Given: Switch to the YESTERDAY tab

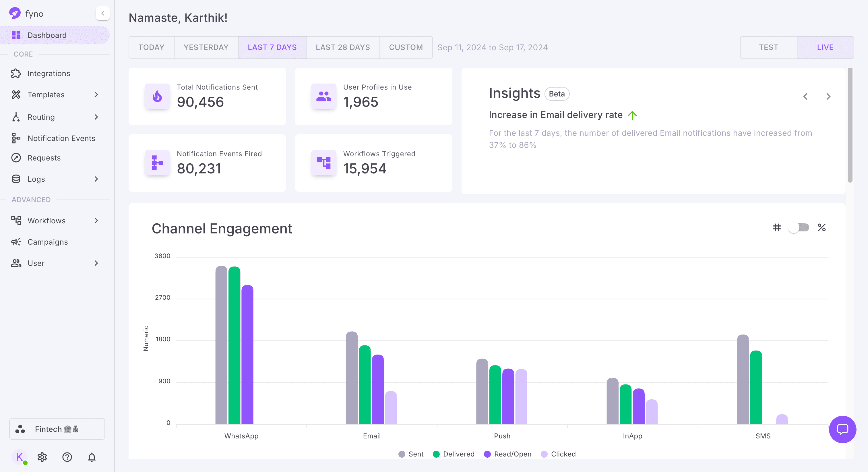Looking at the screenshot, I should point(206,48).
